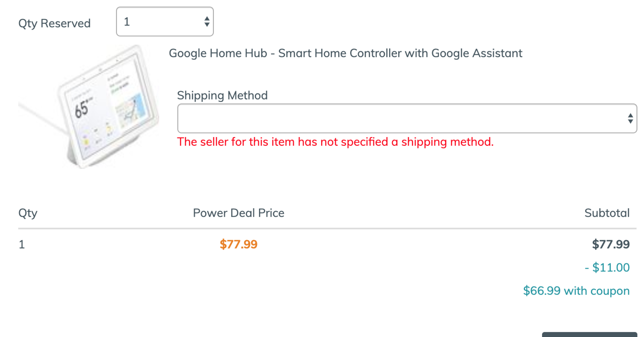Click the Subtotal column header
644x337 pixels.
pyautogui.click(x=607, y=213)
